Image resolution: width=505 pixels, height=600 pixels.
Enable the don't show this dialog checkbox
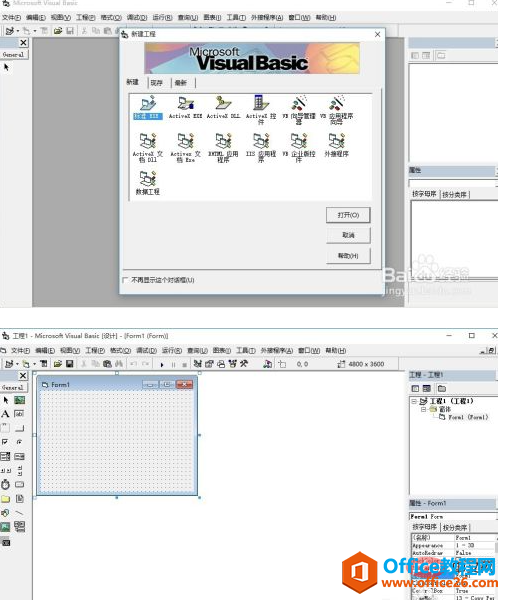point(125,280)
